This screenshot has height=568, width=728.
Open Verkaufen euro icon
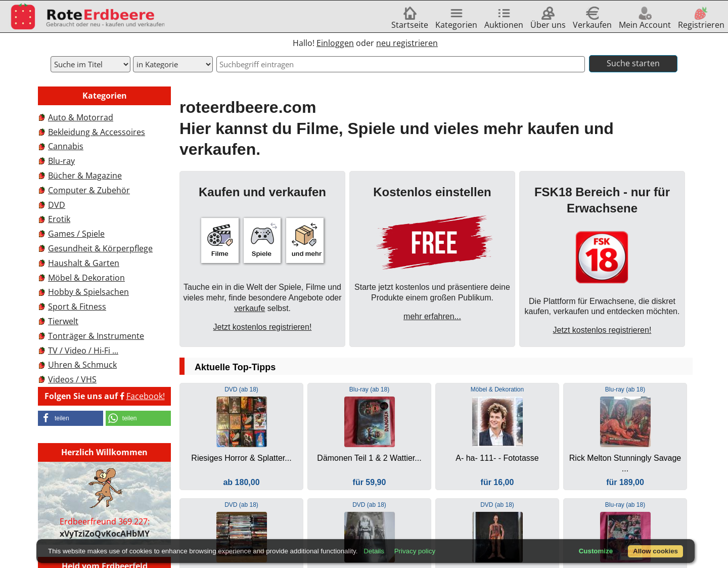[x=592, y=13]
